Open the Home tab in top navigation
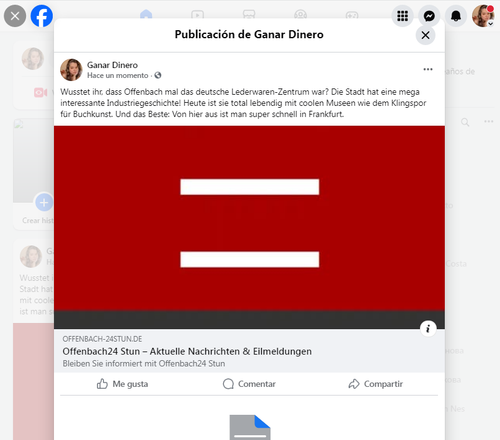500x440 pixels. click(x=146, y=14)
